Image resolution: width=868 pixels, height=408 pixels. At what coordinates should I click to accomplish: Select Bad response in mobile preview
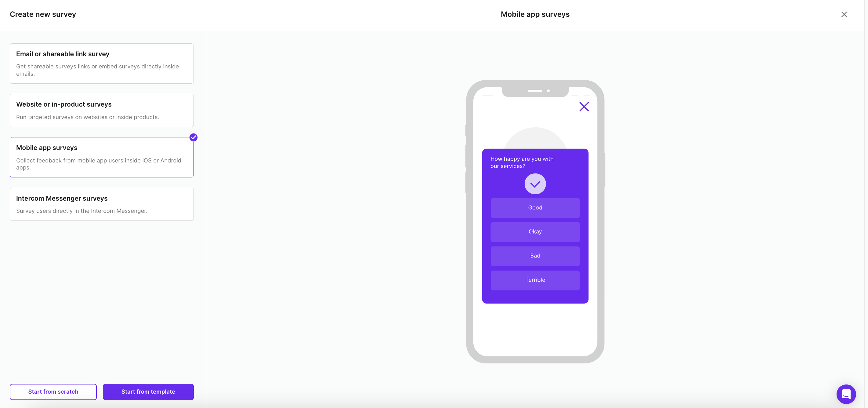[535, 256]
